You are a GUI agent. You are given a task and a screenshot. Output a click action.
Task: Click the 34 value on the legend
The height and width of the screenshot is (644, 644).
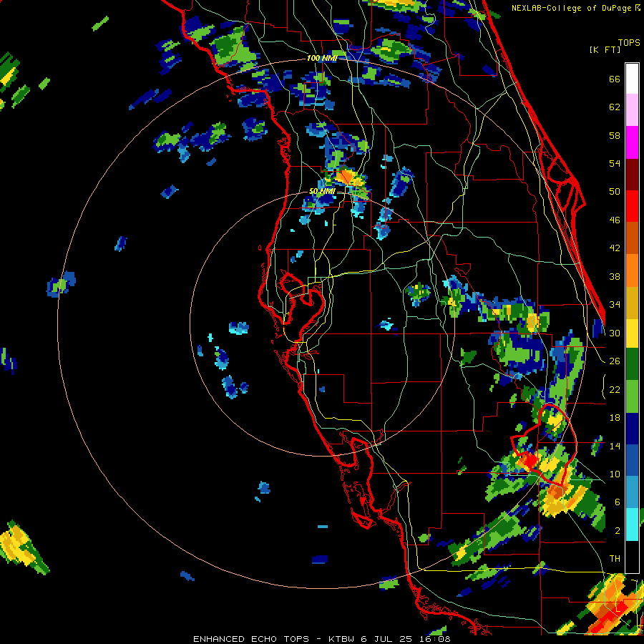pyautogui.click(x=615, y=305)
